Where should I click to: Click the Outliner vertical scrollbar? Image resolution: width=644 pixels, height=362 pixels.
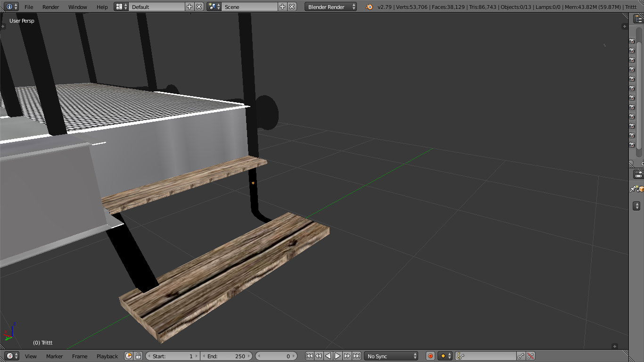coord(639,96)
